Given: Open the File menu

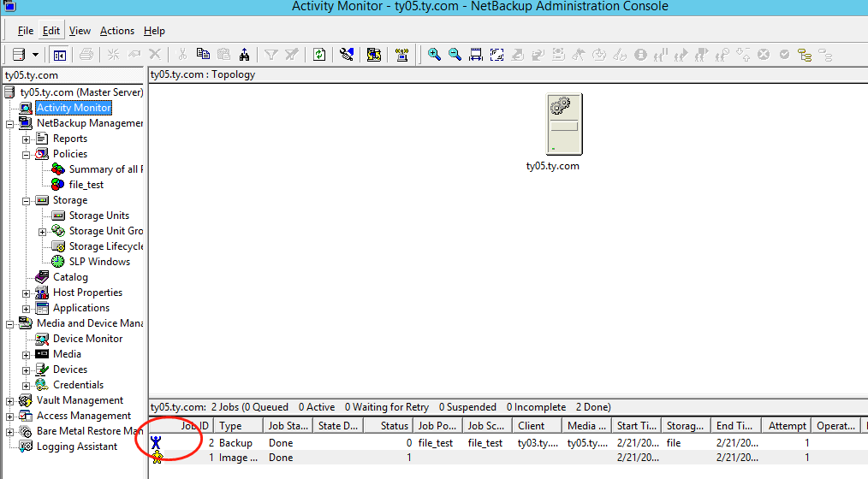Looking at the screenshot, I should tap(26, 31).
